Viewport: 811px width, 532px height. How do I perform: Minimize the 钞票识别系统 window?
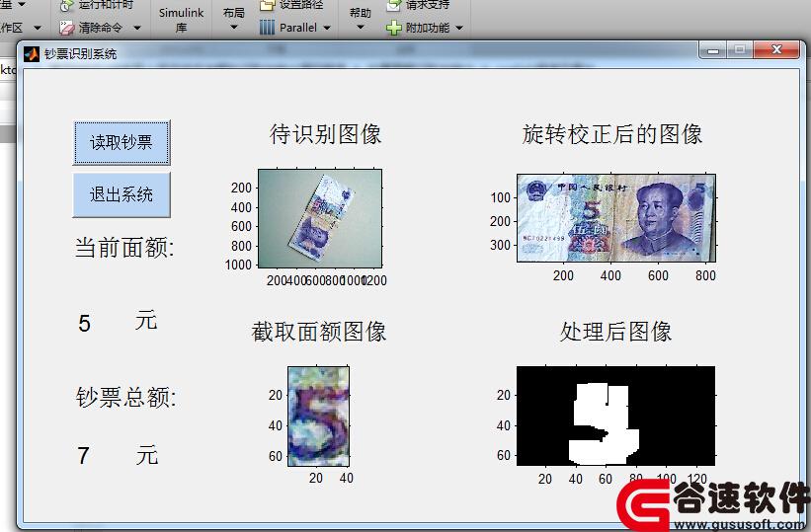[713, 50]
